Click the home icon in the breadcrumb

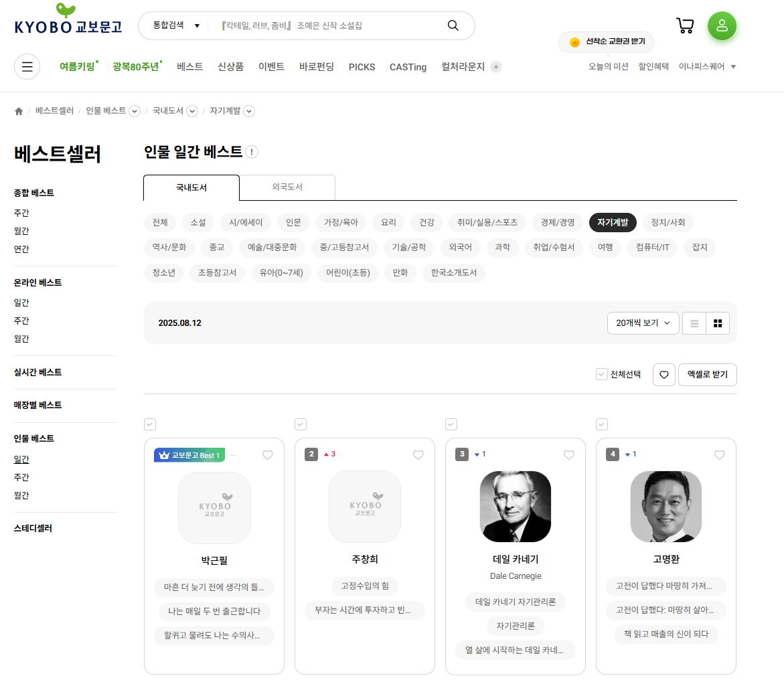click(19, 110)
